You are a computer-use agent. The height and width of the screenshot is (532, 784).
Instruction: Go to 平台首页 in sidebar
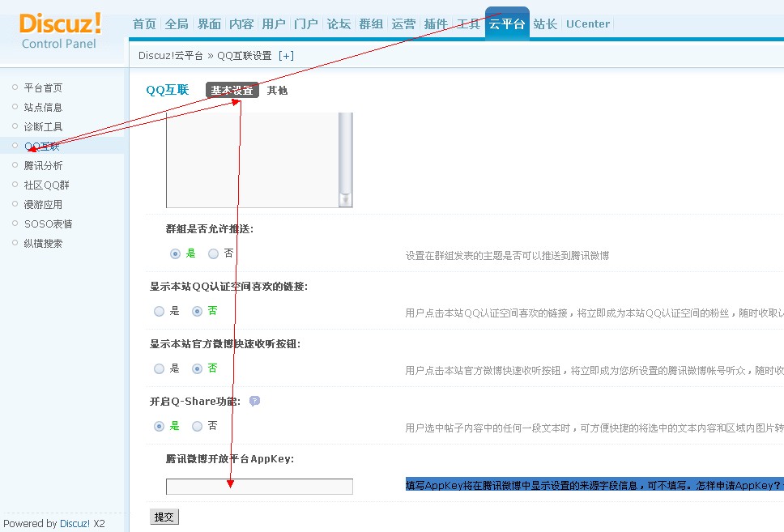click(x=43, y=88)
